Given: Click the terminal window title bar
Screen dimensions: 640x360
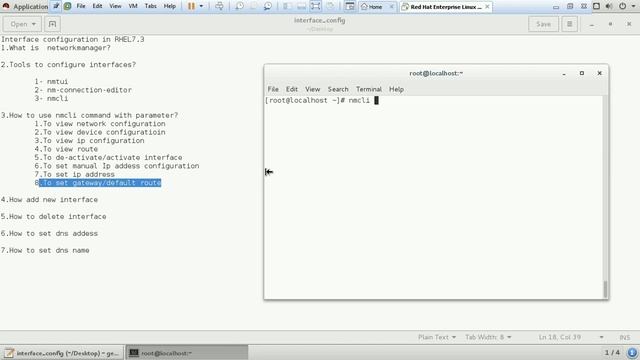Looking at the screenshot, I should 436,73.
